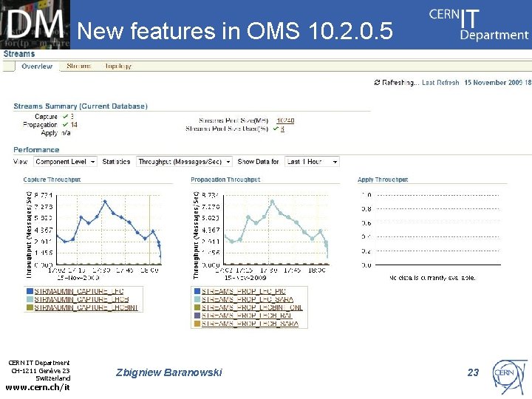Open the STRMADMIN_CAPTURE_LFC legend link
The image size is (532, 399).
79,291
